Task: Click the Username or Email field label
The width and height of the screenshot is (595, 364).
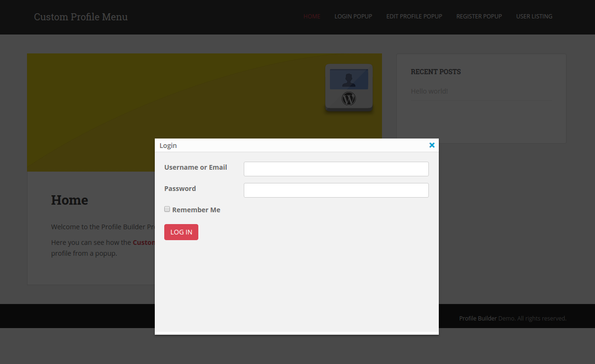Action: (195, 167)
